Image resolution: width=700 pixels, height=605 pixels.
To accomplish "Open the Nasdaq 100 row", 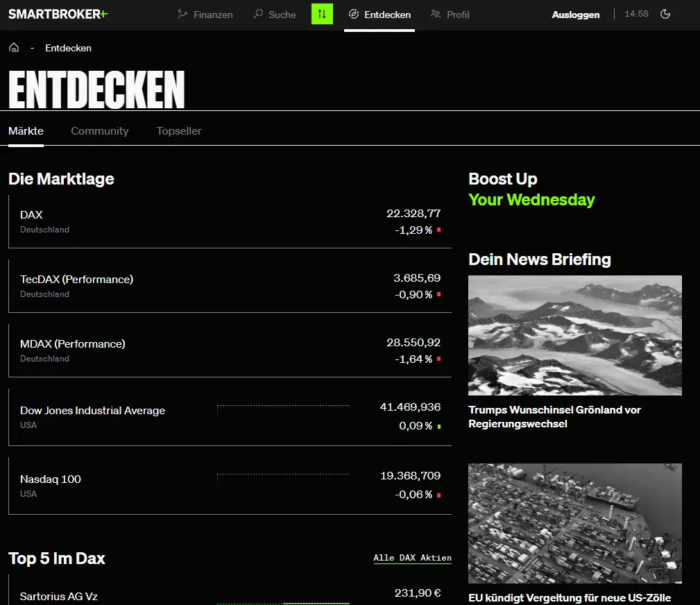I will [230, 486].
